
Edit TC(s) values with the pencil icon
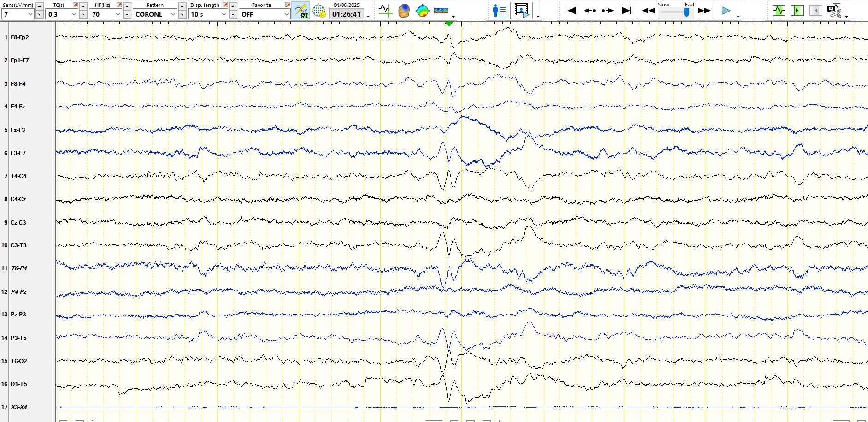point(75,5)
